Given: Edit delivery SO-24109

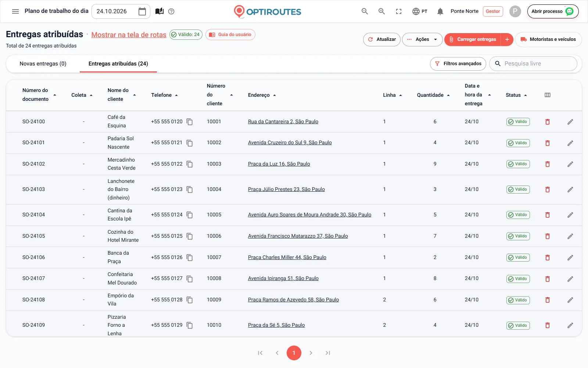Looking at the screenshot, I should point(570,325).
